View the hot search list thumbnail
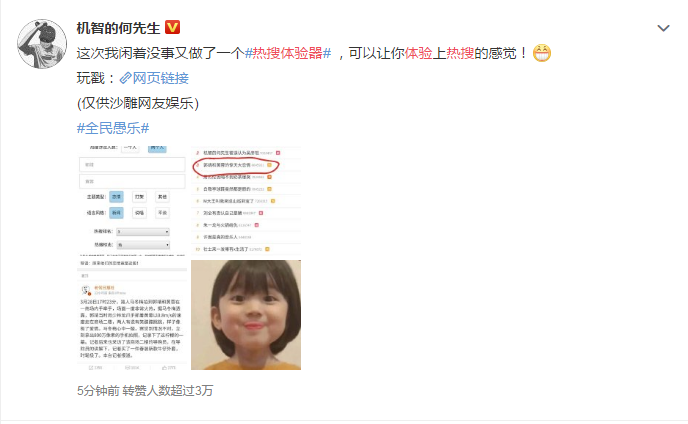The image size is (688, 424). [x=246, y=201]
